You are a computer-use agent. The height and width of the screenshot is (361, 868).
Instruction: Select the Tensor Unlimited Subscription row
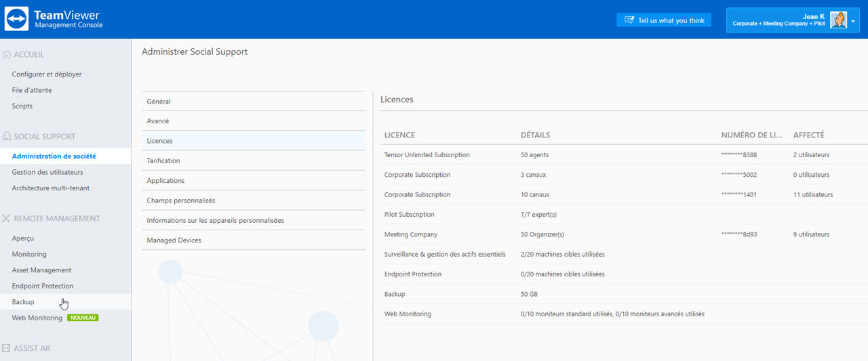[624, 154]
